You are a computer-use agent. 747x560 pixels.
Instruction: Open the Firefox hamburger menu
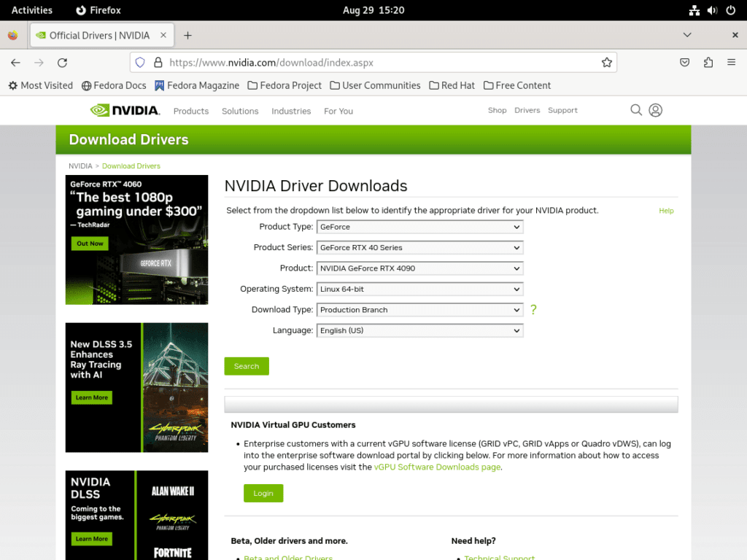(x=731, y=62)
